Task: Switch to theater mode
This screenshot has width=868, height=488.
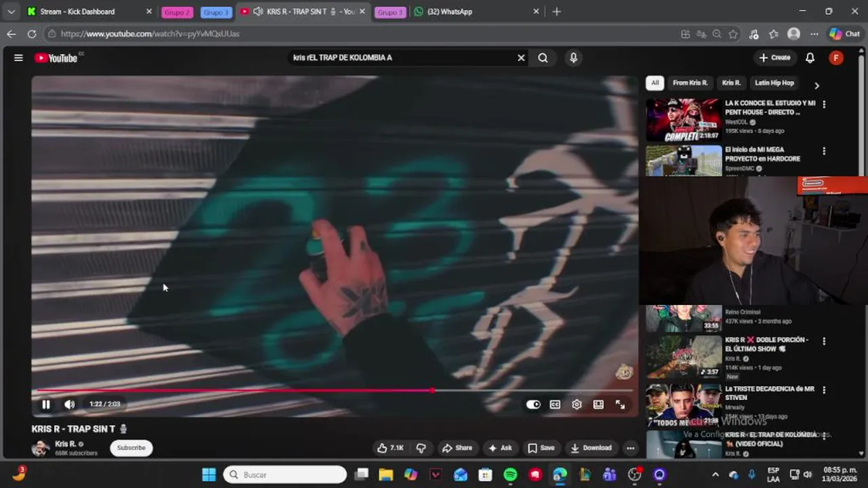Action: coord(598,405)
